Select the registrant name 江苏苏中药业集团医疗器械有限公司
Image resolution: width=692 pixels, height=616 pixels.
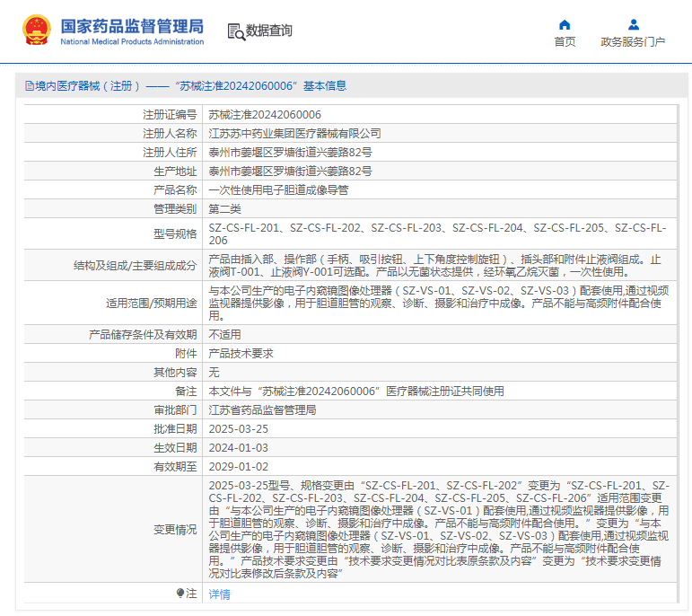pos(294,133)
